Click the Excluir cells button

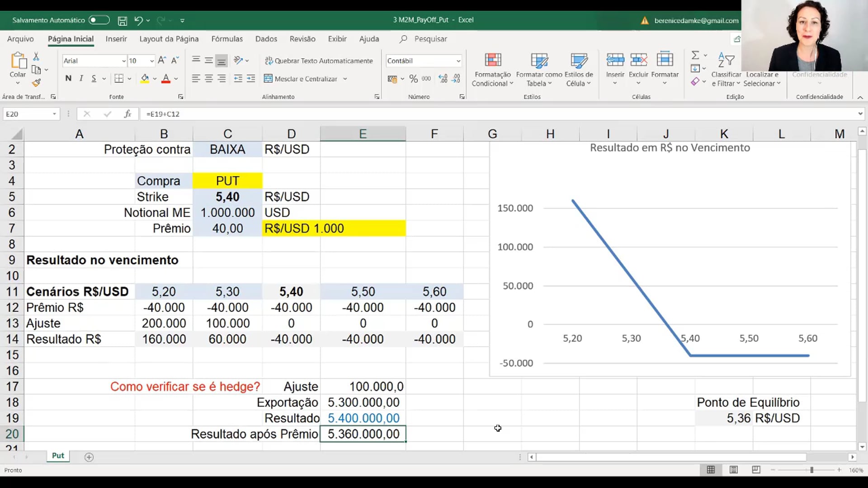tap(638, 69)
